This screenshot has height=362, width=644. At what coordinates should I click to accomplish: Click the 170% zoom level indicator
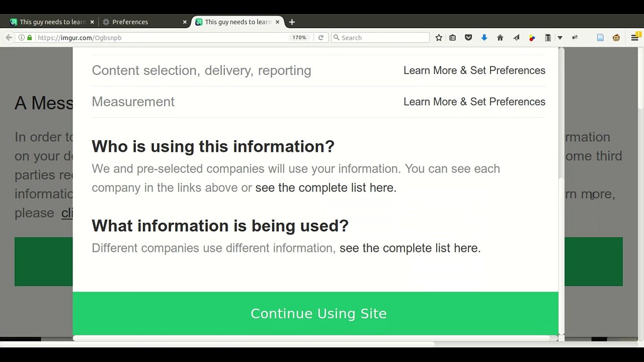[x=299, y=38]
